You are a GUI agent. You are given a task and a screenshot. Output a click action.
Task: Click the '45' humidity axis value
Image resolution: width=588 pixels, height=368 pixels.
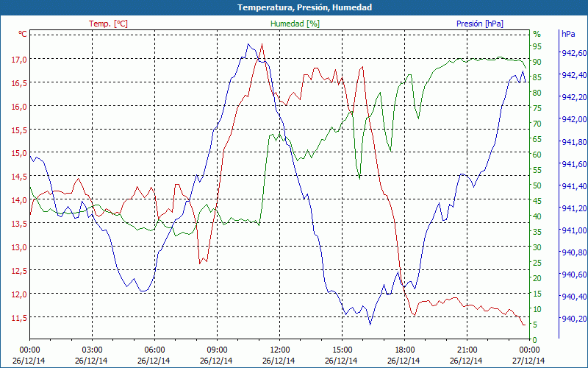tap(537, 201)
